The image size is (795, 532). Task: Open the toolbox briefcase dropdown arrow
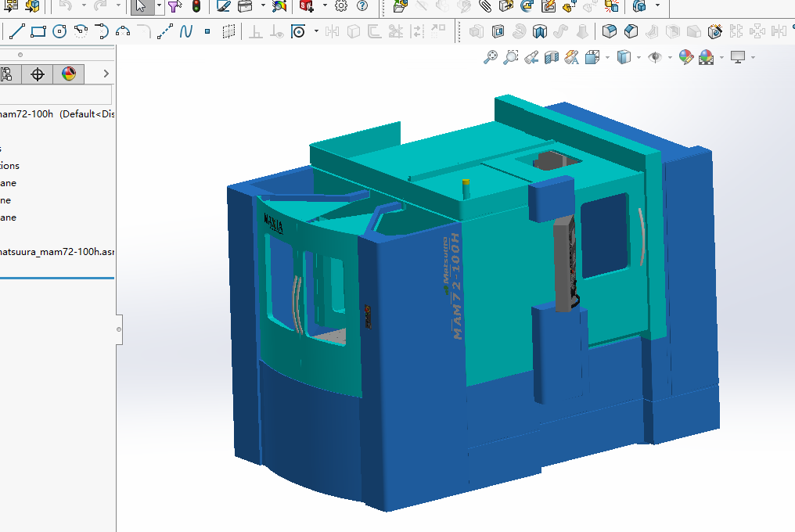click(x=263, y=6)
